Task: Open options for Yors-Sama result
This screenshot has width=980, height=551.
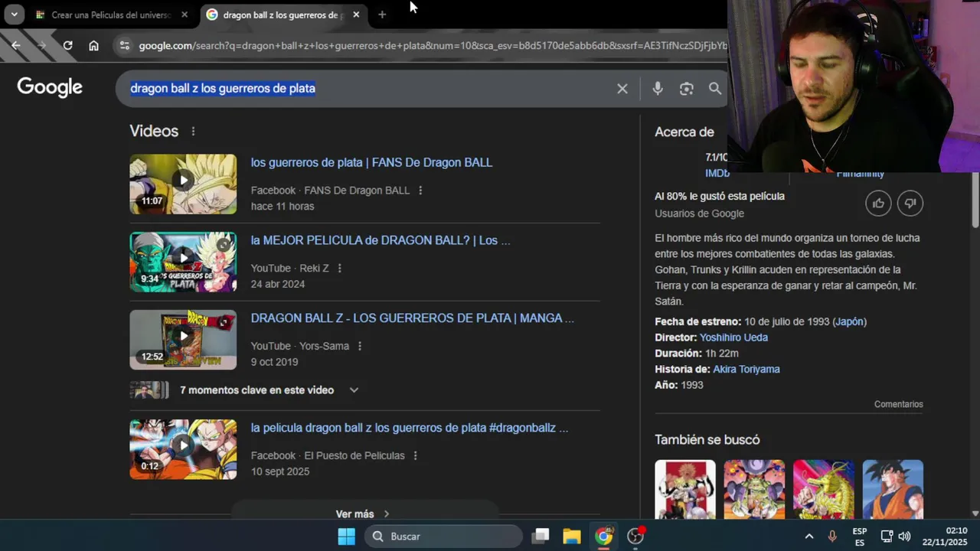Action: [360, 347]
